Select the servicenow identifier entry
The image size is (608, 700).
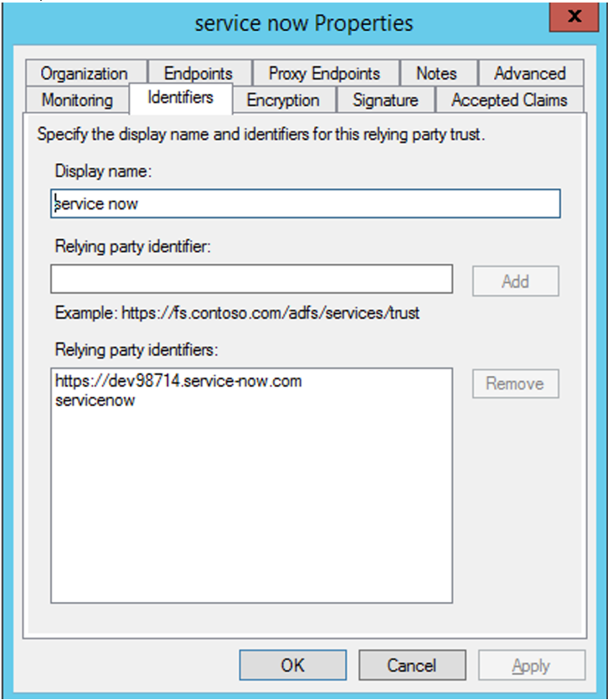[95, 400]
